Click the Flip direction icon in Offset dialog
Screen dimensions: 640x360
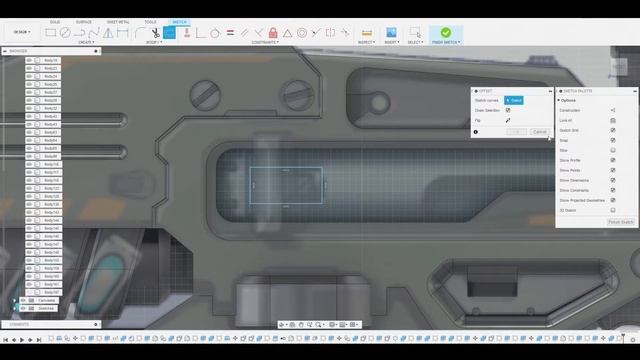(508, 120)
